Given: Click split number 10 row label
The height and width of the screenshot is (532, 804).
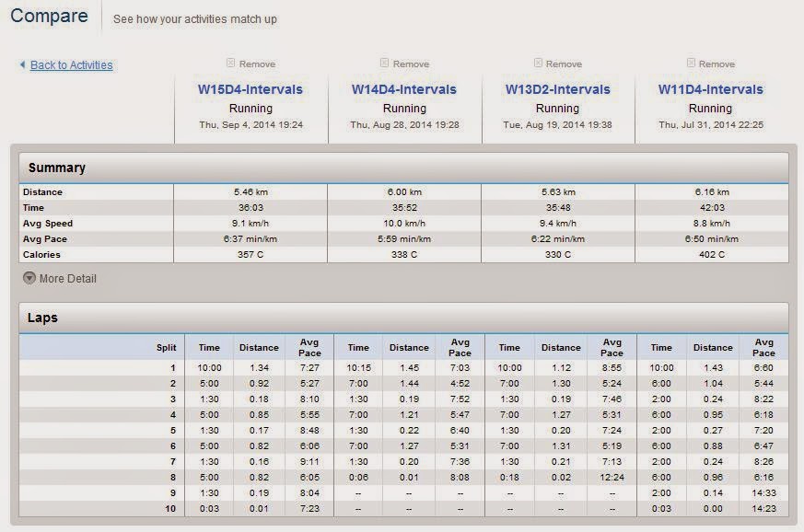Looking at the screenshot, I should point(170,508).
